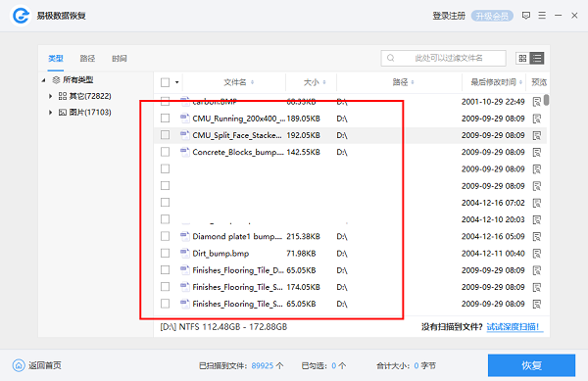Click file icon of CMU_Running_200x400
This screenshot has height=381, width=588.
pyautogui.click(x=184, y=119)
